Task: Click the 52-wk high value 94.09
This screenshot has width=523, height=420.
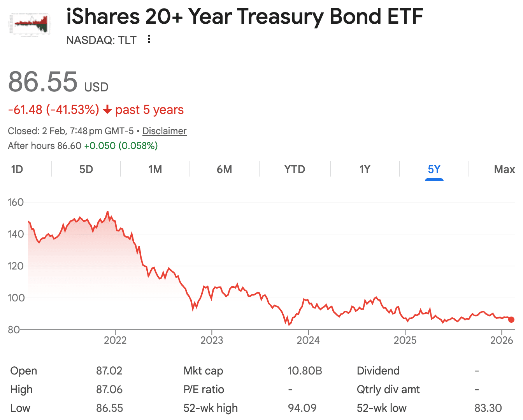Action: pyautogui.click(x=302, y=408)
